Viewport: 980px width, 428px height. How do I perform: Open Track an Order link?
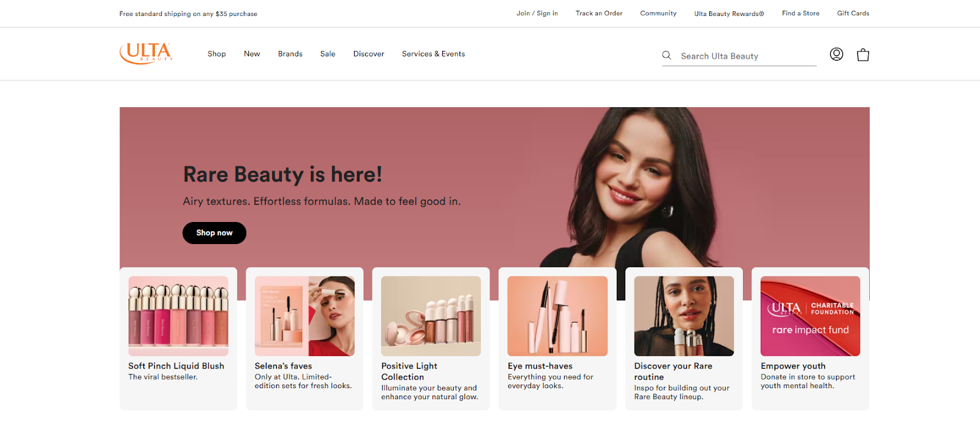pyautogui.click(x=599, y=13)
